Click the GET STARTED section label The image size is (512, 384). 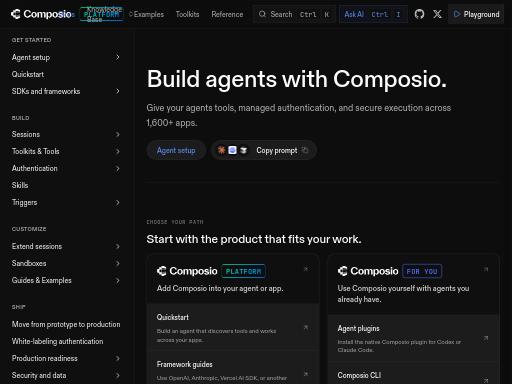click(31, 40)
